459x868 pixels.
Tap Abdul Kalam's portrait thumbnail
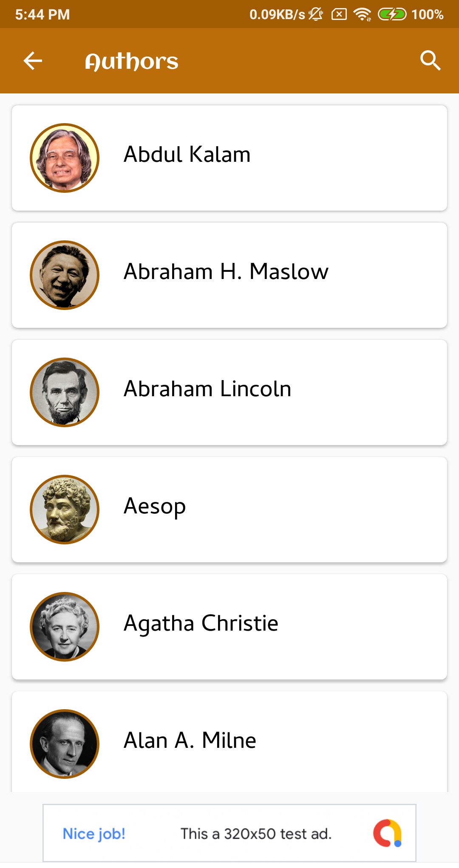point(65,158)
